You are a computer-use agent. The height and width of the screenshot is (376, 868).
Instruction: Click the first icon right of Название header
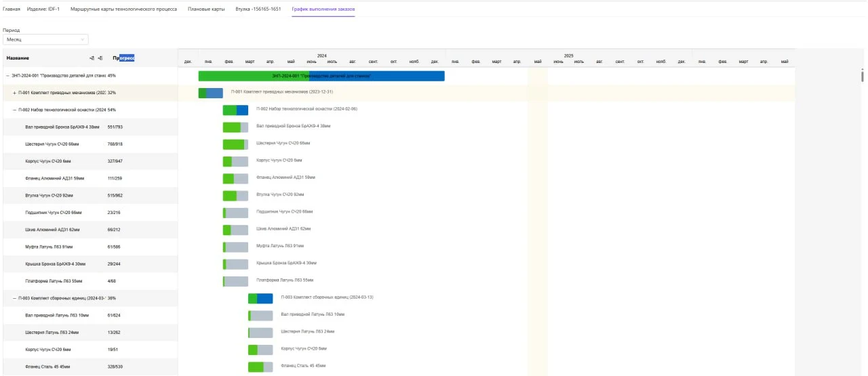pyautogui.click(x=92, y=58)
